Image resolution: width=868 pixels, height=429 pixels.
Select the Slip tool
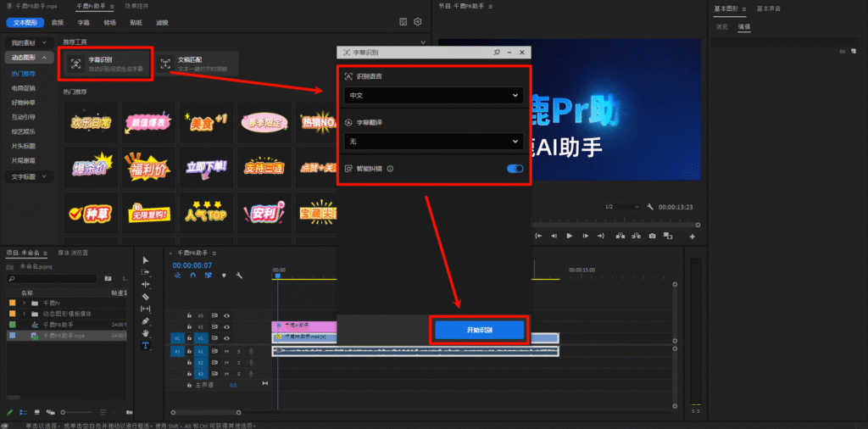pyautogui.click(x=146, y=309)
